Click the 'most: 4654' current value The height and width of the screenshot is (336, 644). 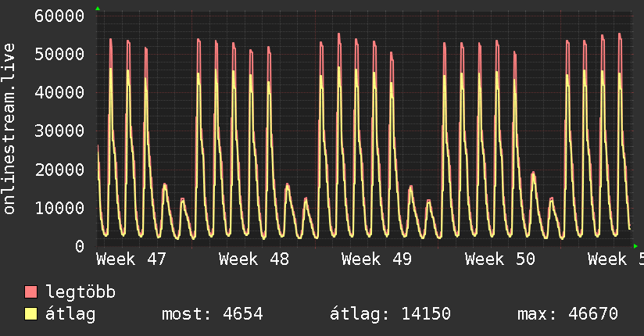[x=213, y=314]
